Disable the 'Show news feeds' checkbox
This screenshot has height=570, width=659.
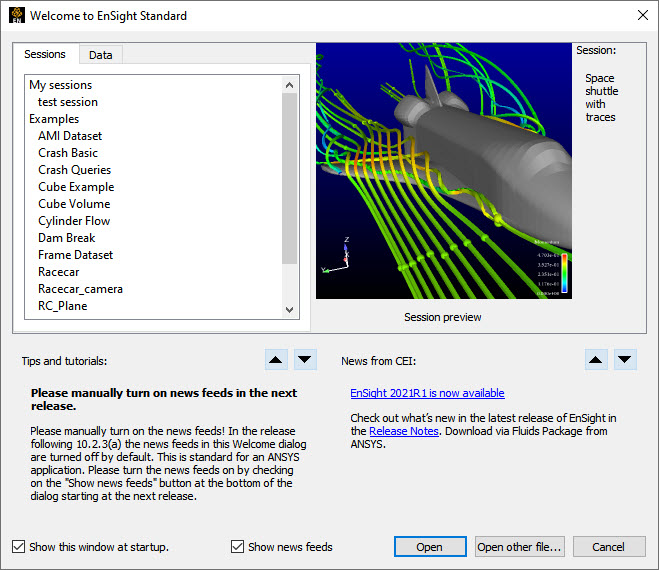pyautogui.click(x=237, y=547)
